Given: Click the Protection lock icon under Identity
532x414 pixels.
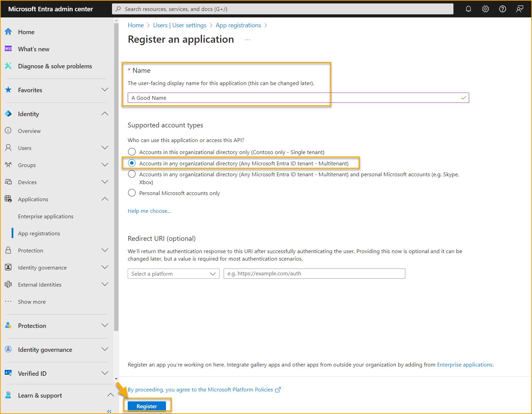Looking at the screenshot, I should [8, 250].
